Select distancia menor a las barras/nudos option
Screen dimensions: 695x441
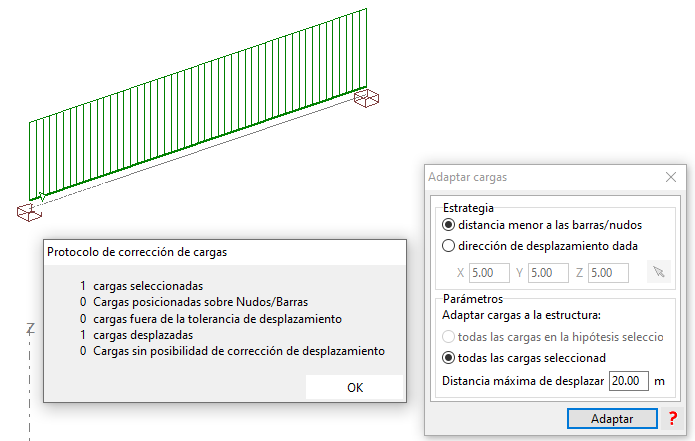542,225
